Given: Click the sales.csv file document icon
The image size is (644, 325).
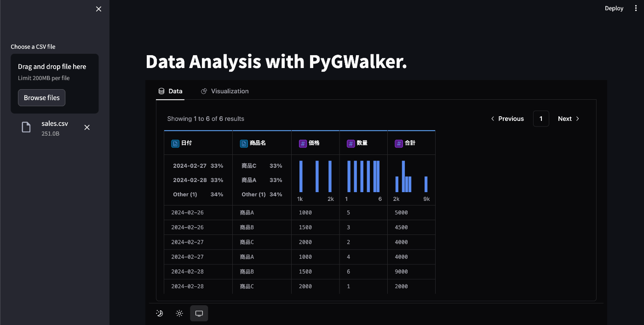Looking at the screenshot, I should tap(27, 127).
